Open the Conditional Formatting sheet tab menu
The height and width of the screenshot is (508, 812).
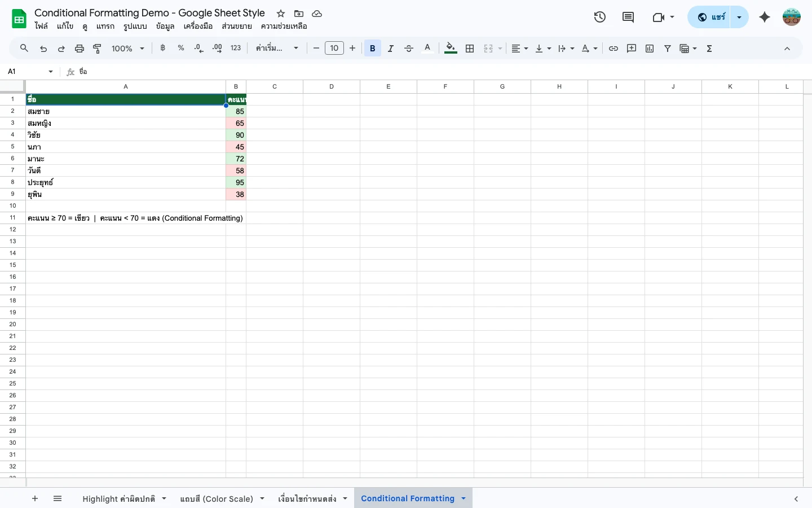[x=463, y=498]
